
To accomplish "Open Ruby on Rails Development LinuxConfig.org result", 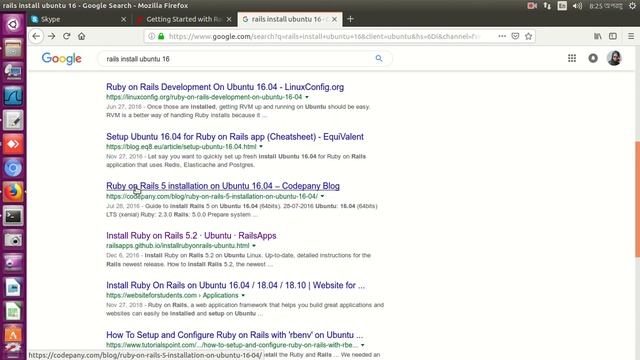I will click(x=225, y=87).
